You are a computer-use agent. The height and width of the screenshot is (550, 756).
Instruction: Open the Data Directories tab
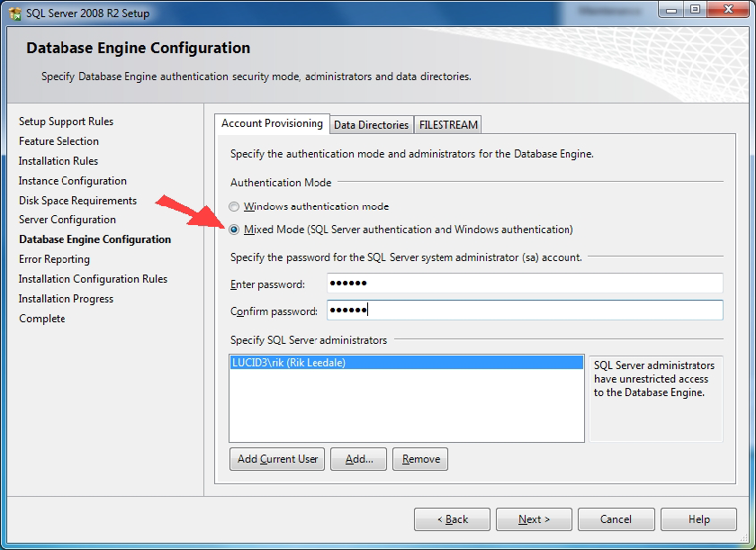pos(371,125)
